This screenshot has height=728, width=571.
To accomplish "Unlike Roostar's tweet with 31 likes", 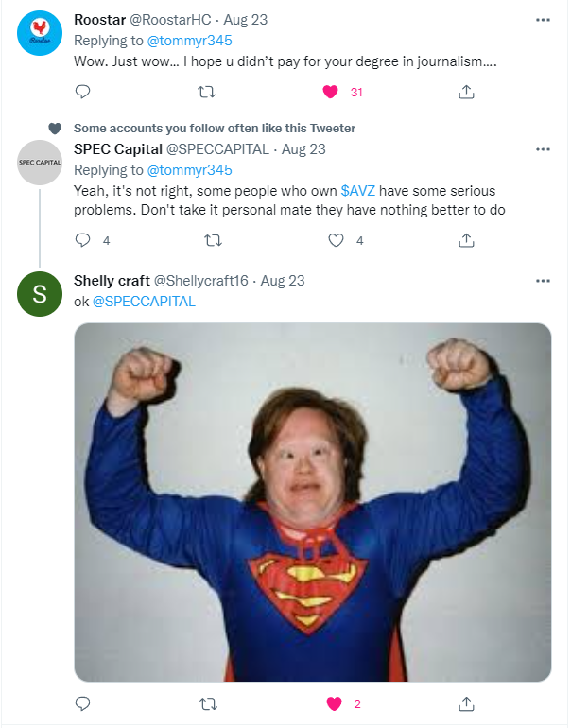I will point(331,92).
